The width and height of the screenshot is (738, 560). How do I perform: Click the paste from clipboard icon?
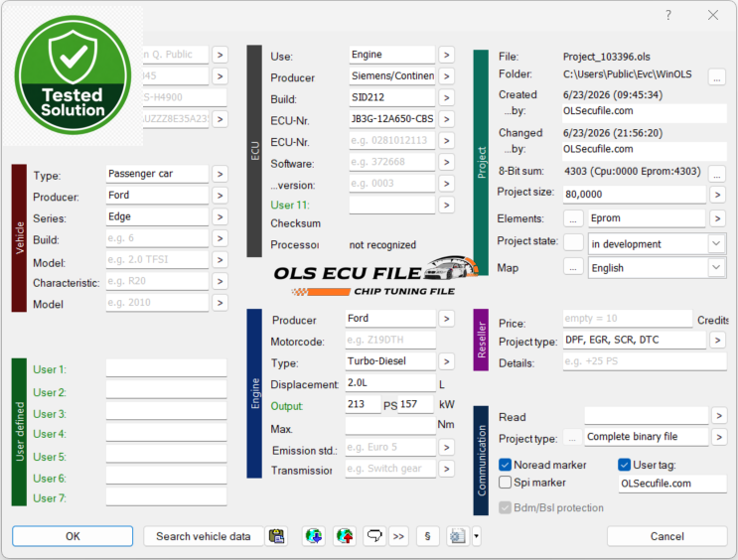[x=277, y=536]
